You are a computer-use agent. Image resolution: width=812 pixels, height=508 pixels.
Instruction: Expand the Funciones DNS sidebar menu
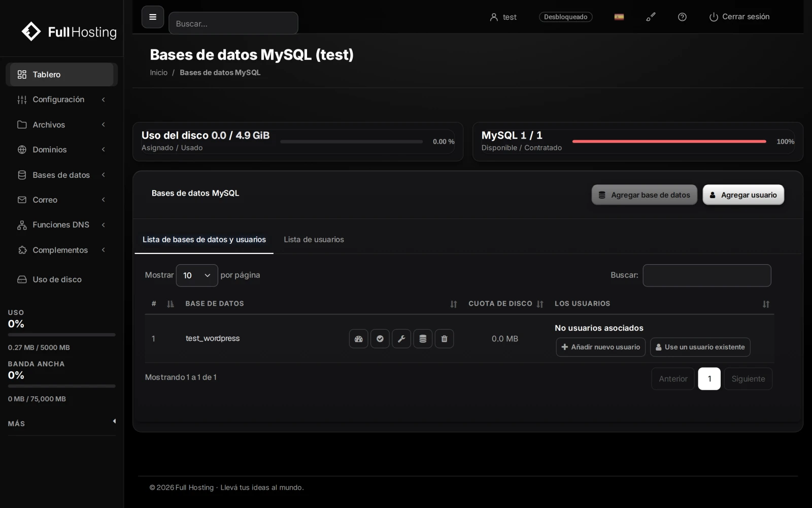tap(61, 225)
